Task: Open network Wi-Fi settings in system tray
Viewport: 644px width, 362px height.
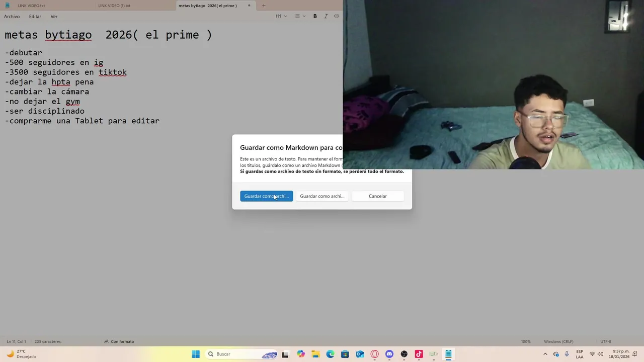Action: (592, 354)
